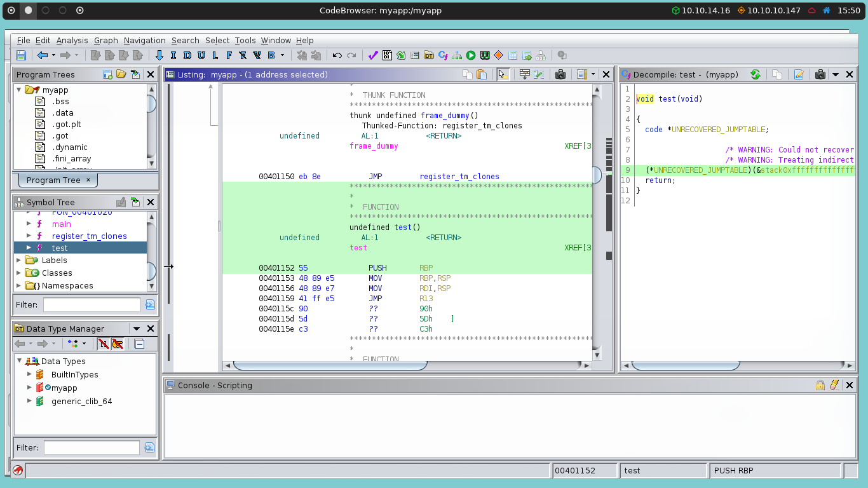
Task: Open the Memory Map icon in toolbar
Action: [485, 55]
